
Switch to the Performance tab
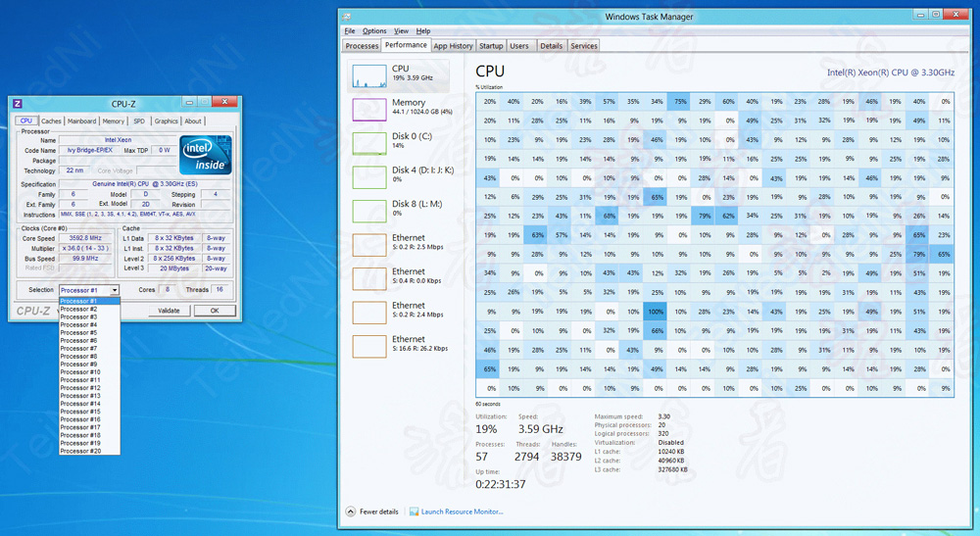406,45
